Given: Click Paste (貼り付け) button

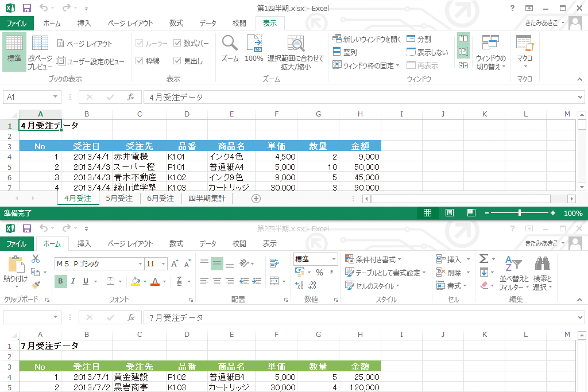Looking at the screenshot, I should 16,273.
